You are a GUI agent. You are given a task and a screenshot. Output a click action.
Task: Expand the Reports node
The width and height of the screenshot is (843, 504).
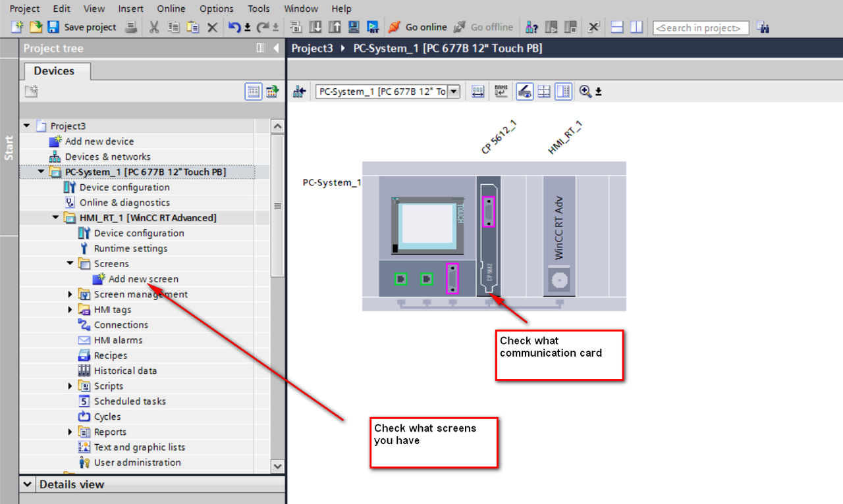[70, 432]
